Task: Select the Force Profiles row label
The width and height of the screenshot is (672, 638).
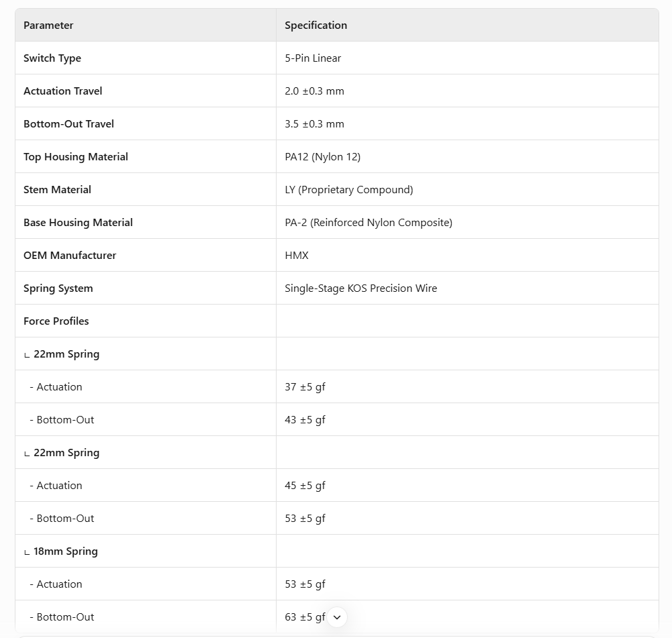Action: click(x=56, y=321)
